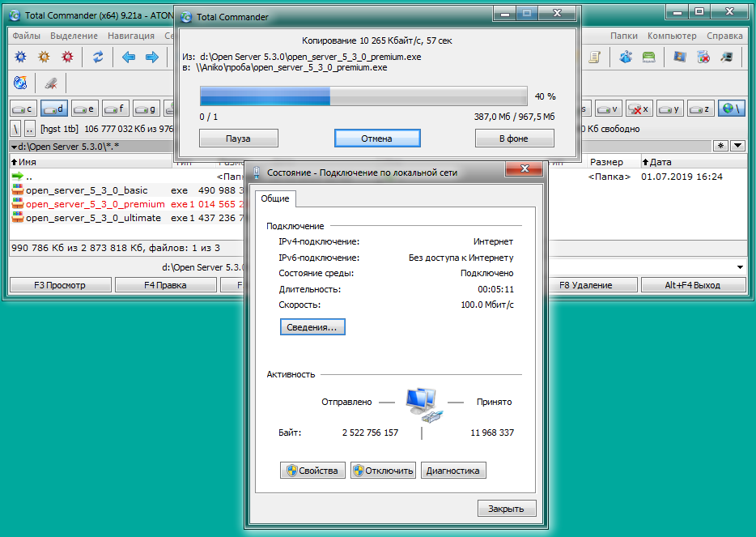
Task: Click F4 Правка button
Action: click(165, 285)
